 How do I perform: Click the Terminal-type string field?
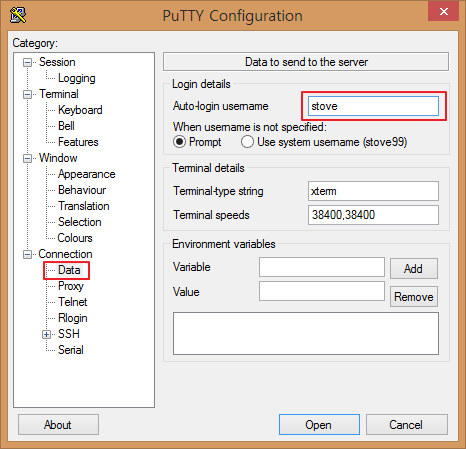point(373,191)
